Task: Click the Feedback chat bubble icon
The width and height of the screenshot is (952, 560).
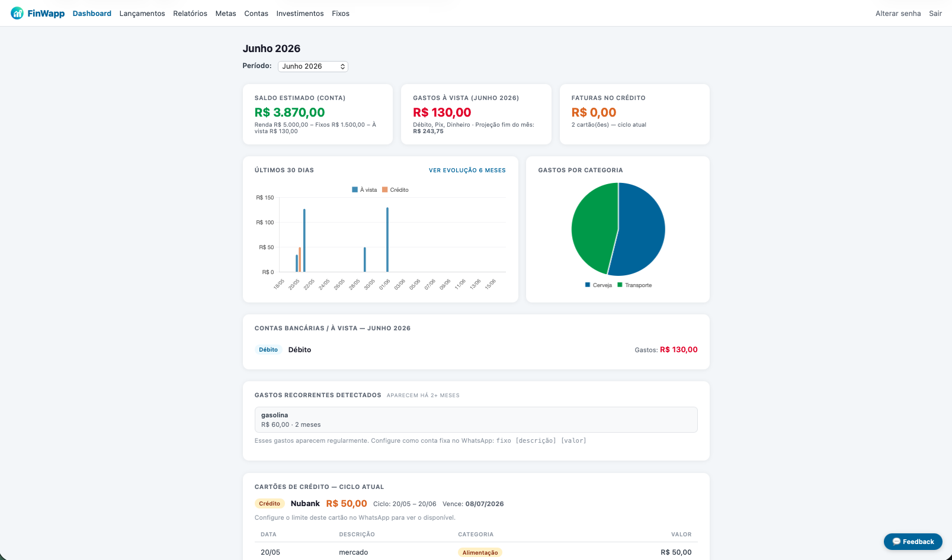Action: [896, 542]
